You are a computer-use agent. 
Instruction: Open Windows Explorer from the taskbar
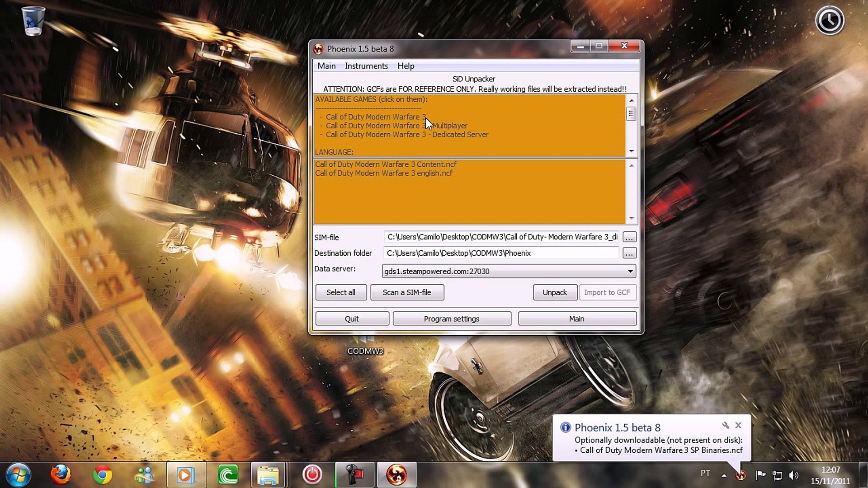[x=268, y=475]
